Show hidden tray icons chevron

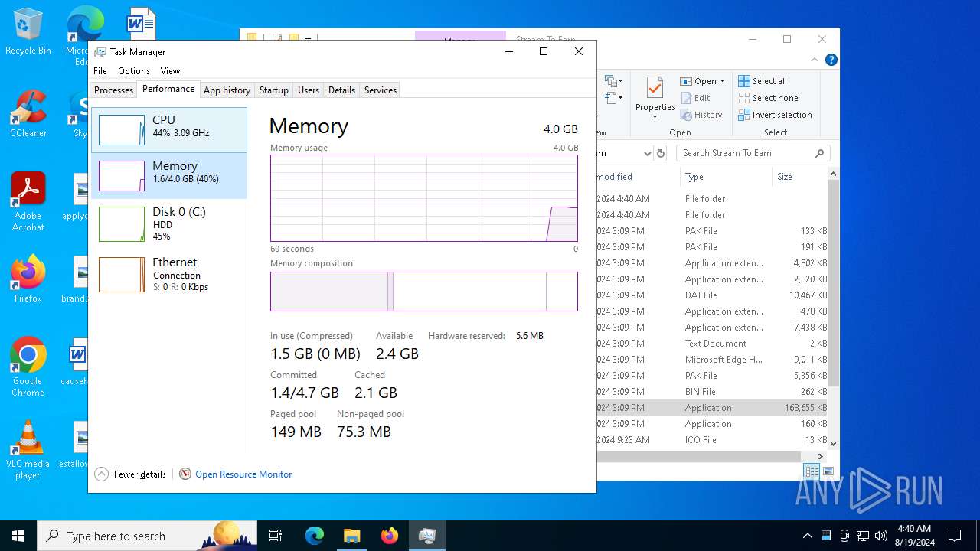click(807, 536)
